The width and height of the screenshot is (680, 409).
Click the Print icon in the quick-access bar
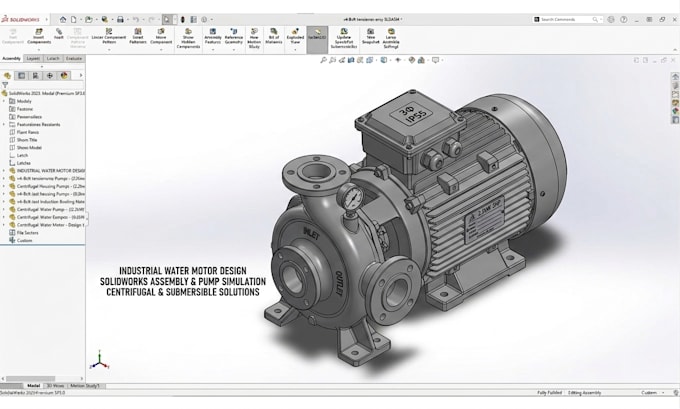tap(120, 20)
